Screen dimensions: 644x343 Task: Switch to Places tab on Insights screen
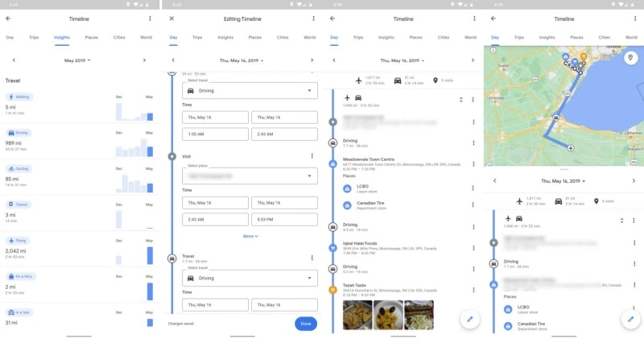[x=92, y=37]
